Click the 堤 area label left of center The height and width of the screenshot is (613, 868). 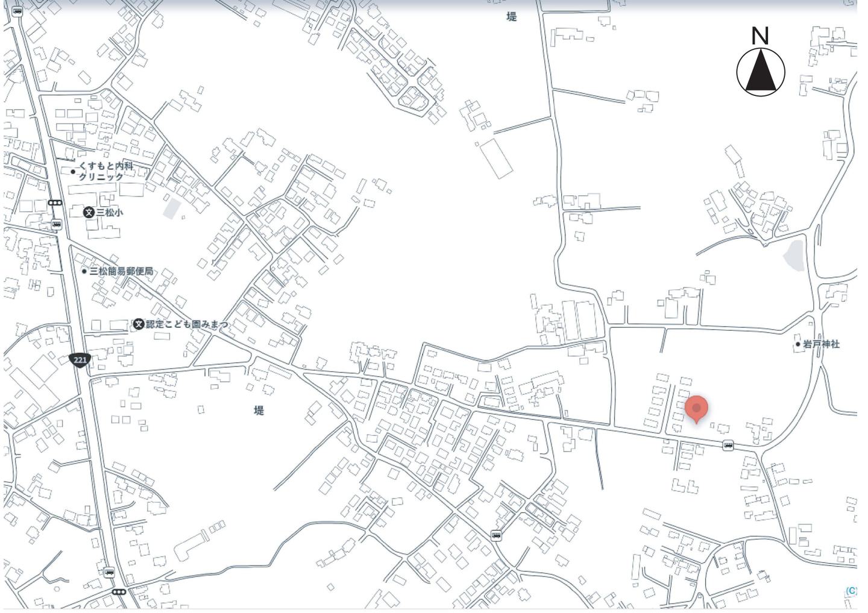point(259,410)
